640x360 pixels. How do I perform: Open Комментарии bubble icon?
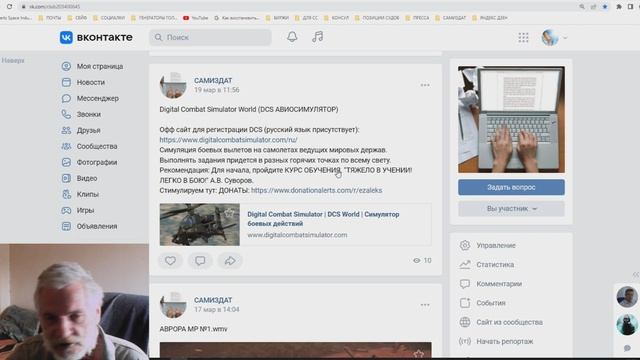(465, 284)
